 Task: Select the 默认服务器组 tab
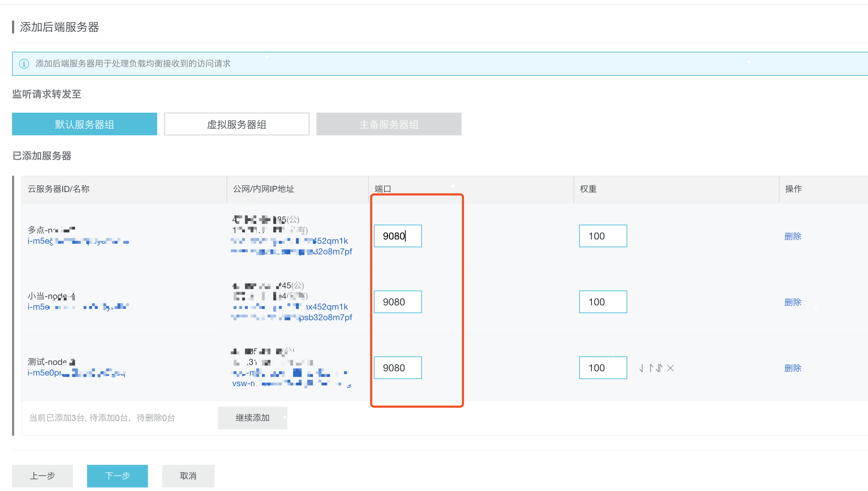click(x=85, y=124)
